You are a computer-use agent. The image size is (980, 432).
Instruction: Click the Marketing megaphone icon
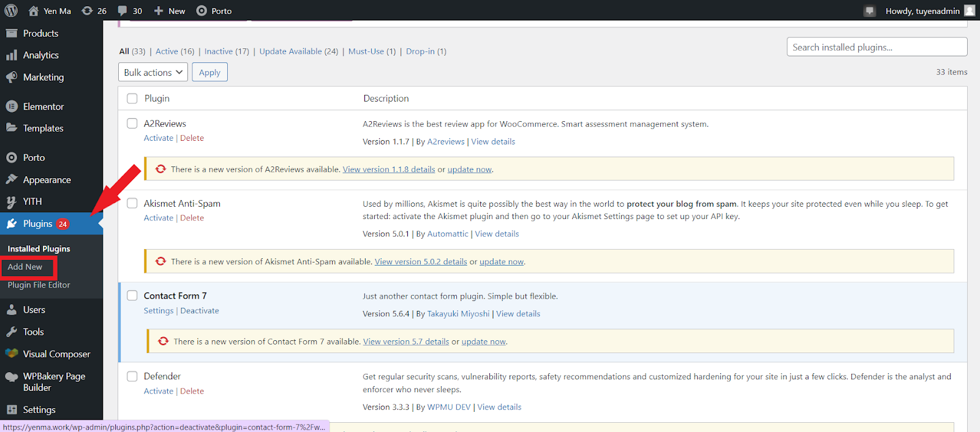[12, 77]
